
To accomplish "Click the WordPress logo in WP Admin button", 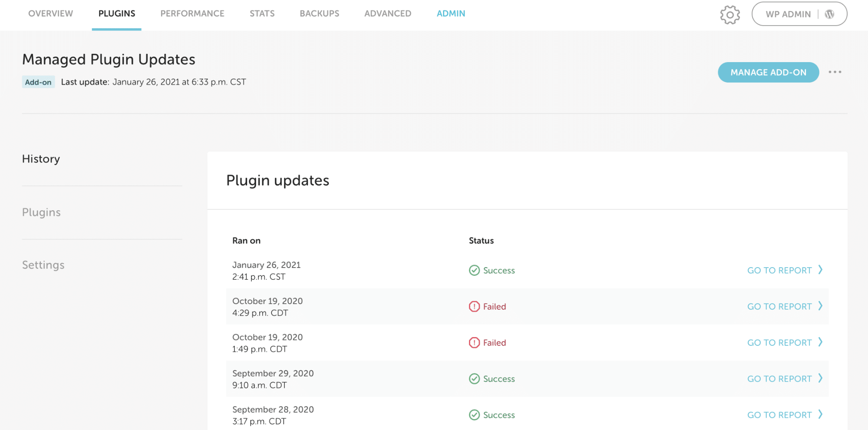I will (829, 14).
